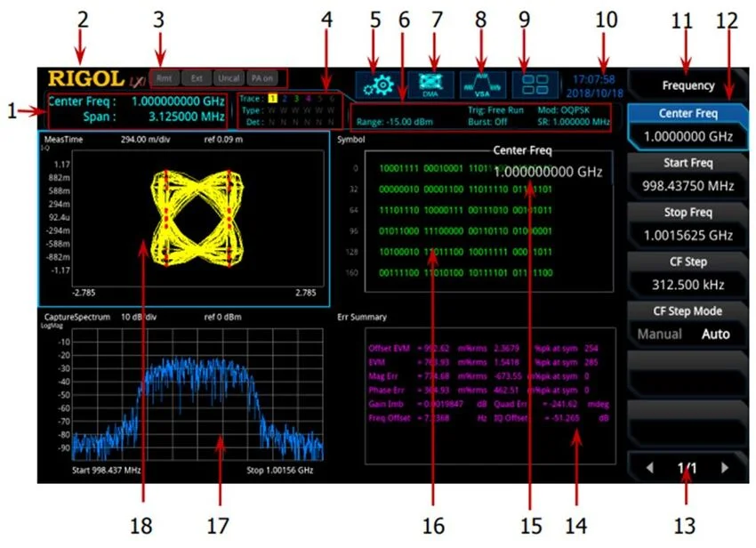Click the Uncal status indicator
Viewport: 756px width, 548px height.
click(228, 78)
